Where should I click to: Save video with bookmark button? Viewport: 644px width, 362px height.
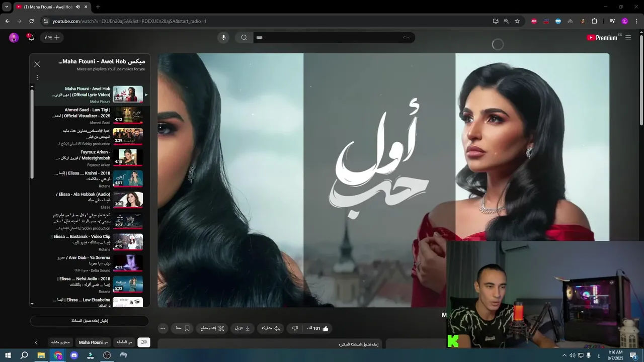[x=182, y=328]
